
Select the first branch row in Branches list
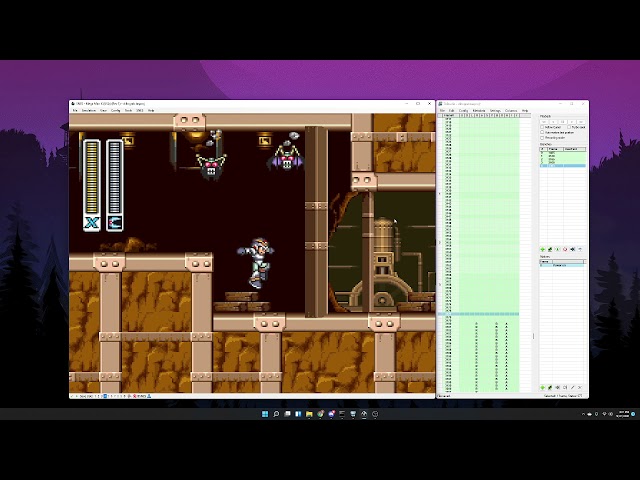tap(563, 153)
